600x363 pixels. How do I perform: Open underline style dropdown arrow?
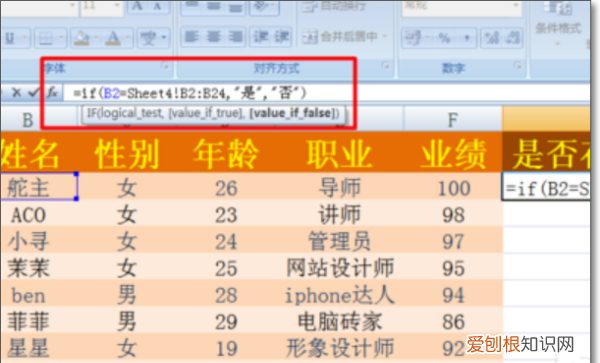(24, 38)
